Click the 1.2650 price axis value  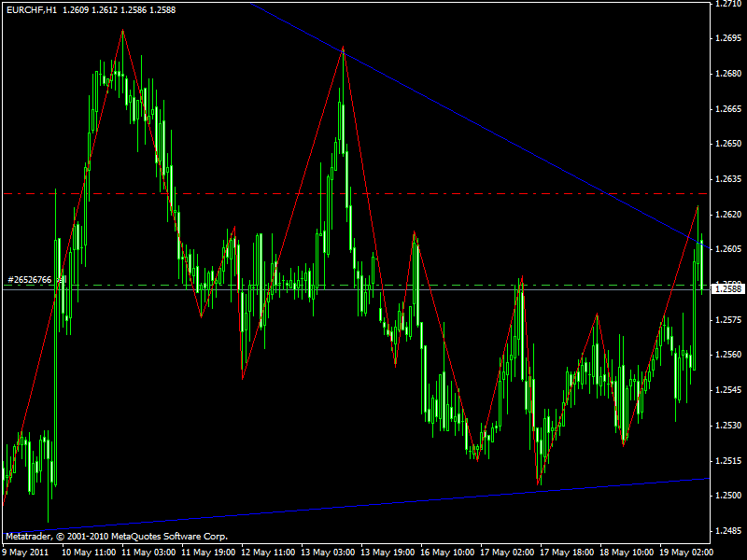pos(727,145)
